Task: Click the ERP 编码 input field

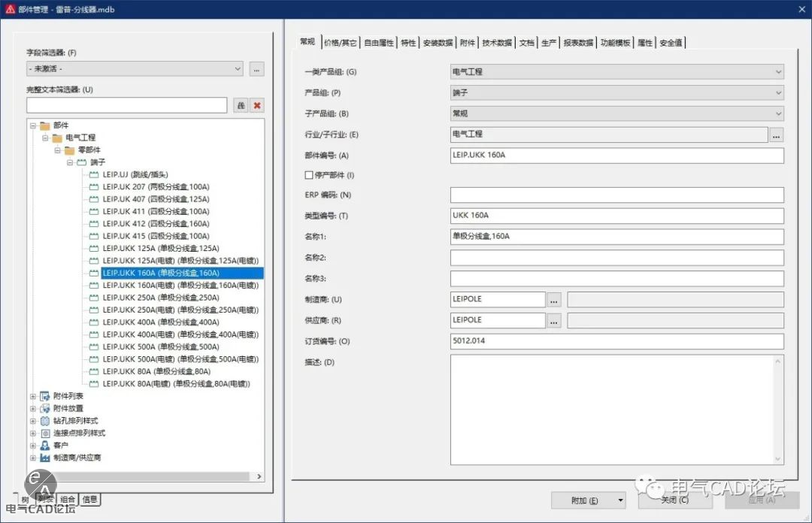Action: coord(617,195)
